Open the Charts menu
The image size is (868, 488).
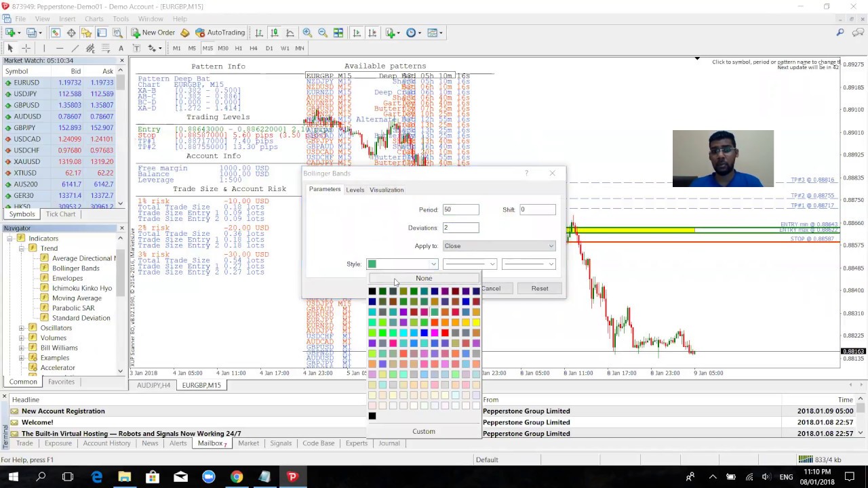[x=94, y=19]
